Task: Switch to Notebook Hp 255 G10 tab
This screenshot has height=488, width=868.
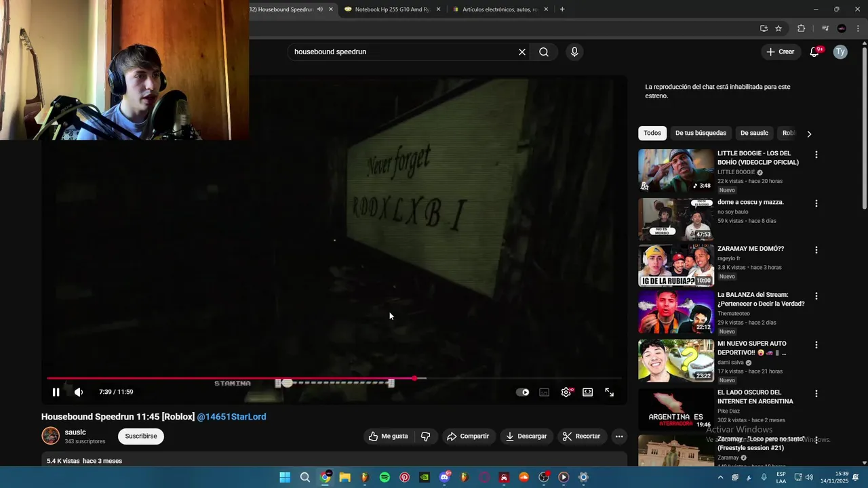Action: (x=393, y=9)
